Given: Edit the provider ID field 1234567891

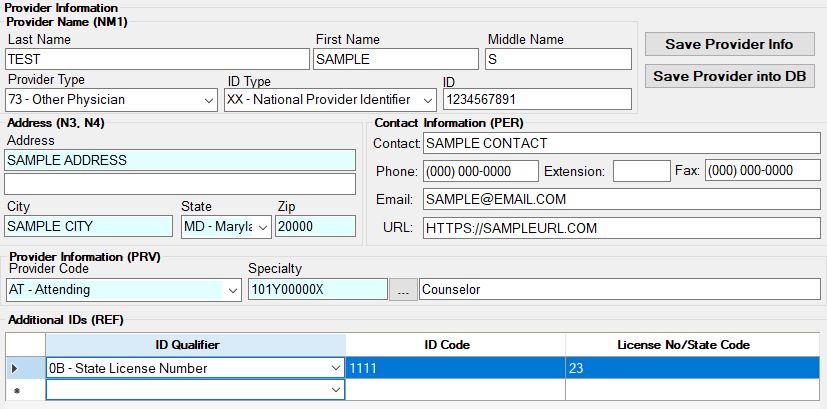Looking at the screenshot, I should [537, 99].
